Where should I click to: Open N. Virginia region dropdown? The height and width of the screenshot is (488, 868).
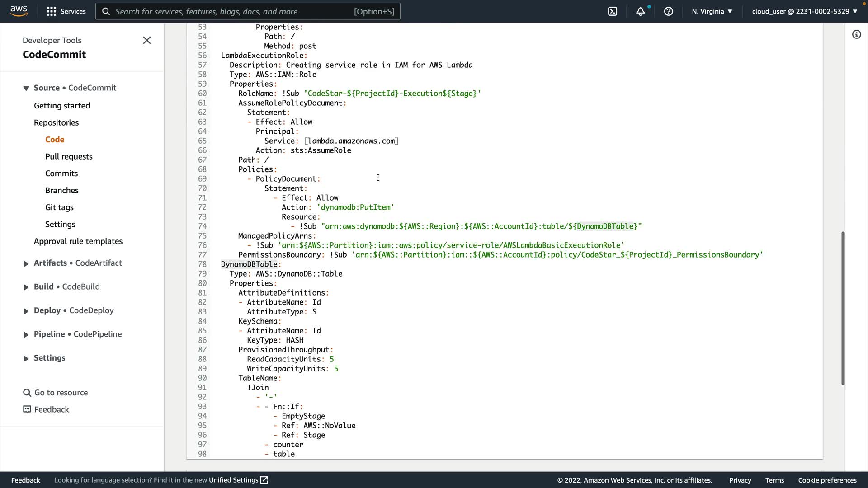coord(712,11)
